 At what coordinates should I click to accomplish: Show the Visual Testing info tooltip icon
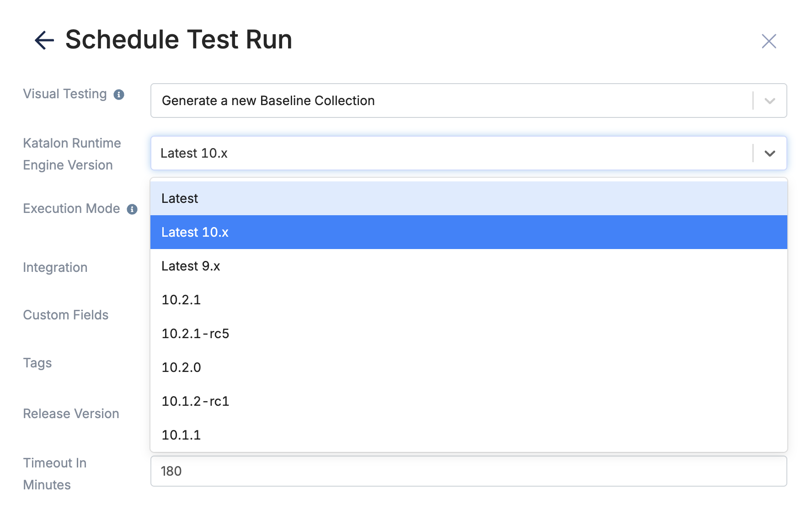coord(119,95)
